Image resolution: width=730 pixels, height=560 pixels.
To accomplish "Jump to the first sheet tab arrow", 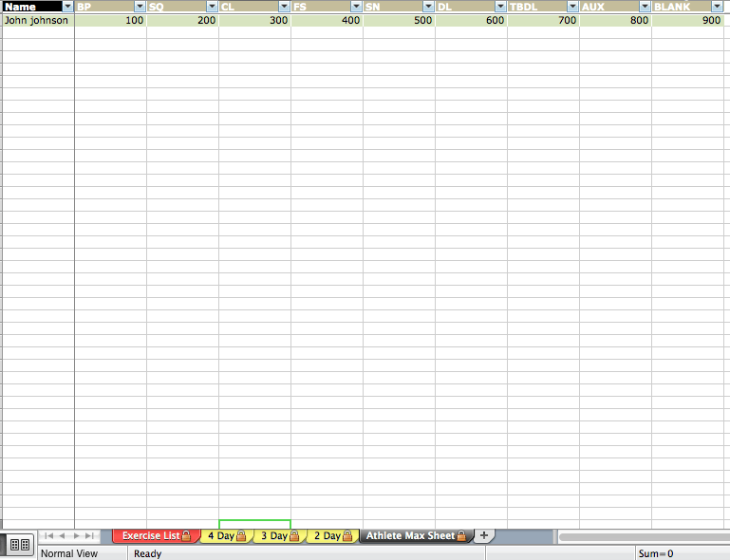I will [x=48, y=535].
